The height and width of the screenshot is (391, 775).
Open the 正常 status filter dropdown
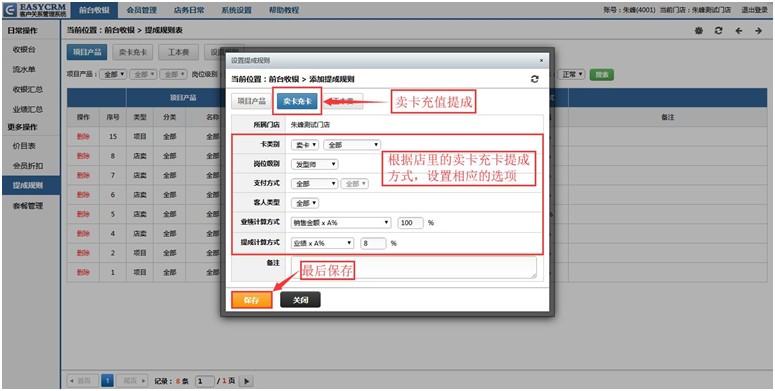click(x=572, y=75)
